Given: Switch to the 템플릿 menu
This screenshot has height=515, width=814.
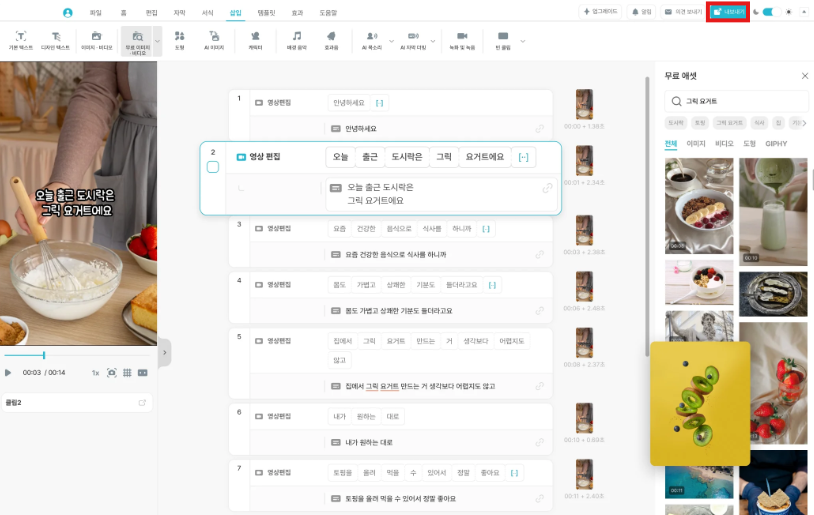Looking at the screenshot, I should click(x=266, y=12).
